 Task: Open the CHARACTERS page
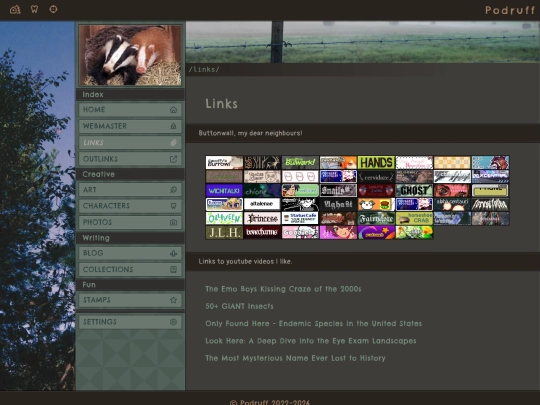(130, 206)
